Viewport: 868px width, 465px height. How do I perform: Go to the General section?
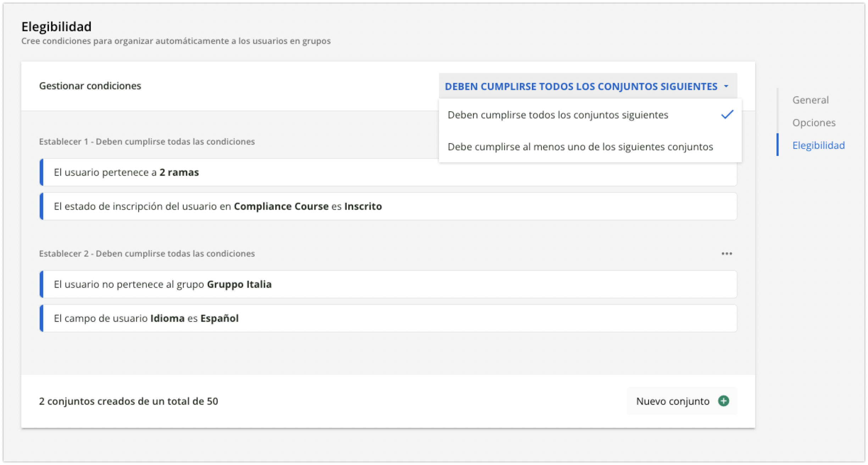(x=811, y=100)
